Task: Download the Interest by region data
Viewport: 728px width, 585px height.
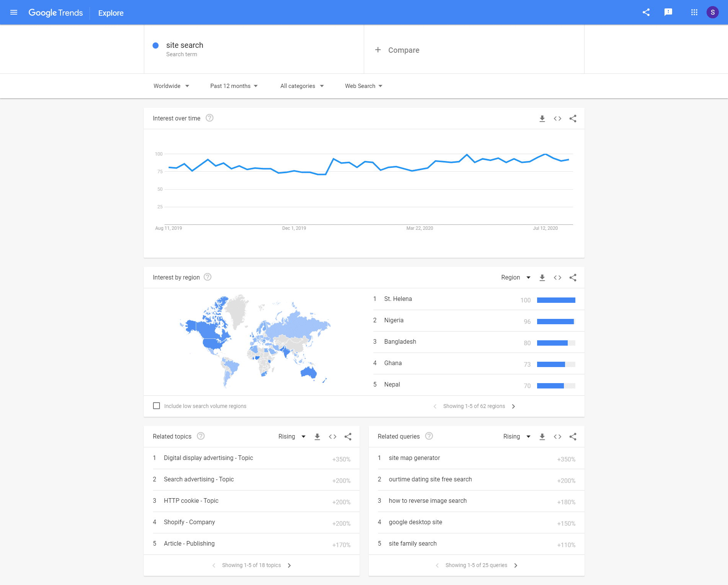Action: 542,278
